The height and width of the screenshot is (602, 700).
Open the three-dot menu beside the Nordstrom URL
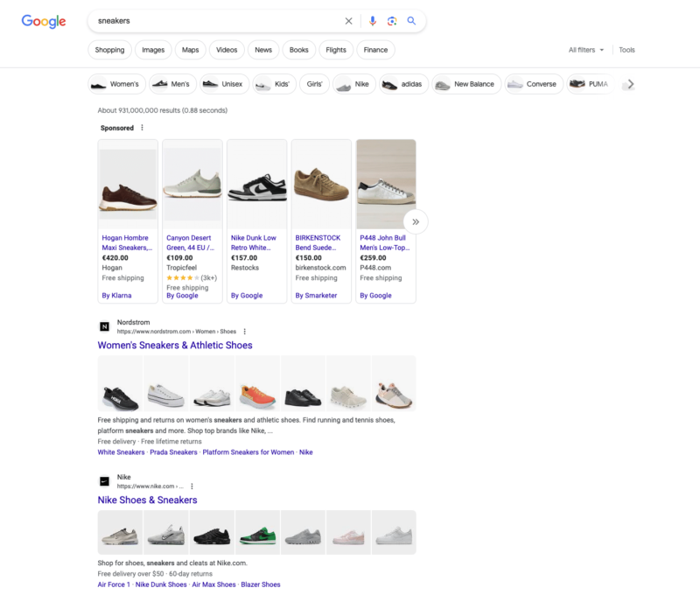point(245,332)
